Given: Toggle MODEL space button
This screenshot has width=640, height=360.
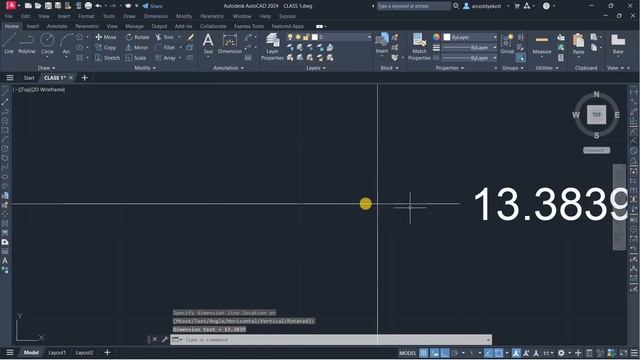Looking at the screenshot, I should pyautogui.click(x=407, y=353).
